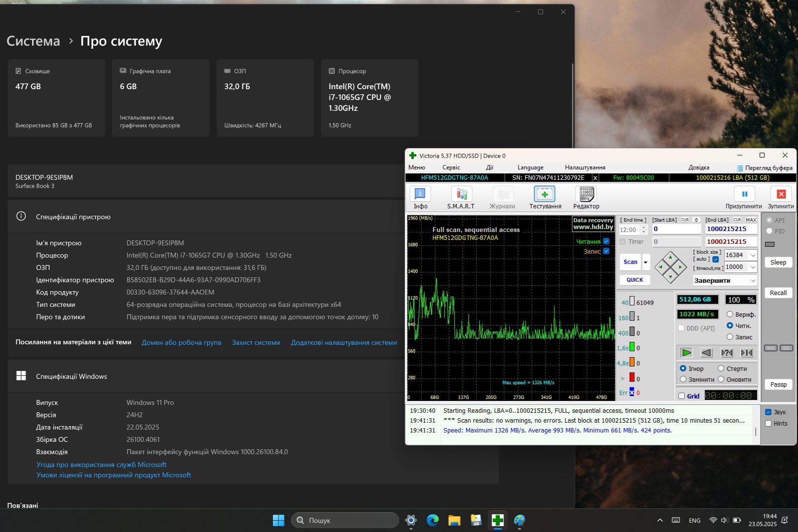This screenshot has width=798, height=532.
Task: Open the Налаштування menu
Action: [x=585, y=167]
